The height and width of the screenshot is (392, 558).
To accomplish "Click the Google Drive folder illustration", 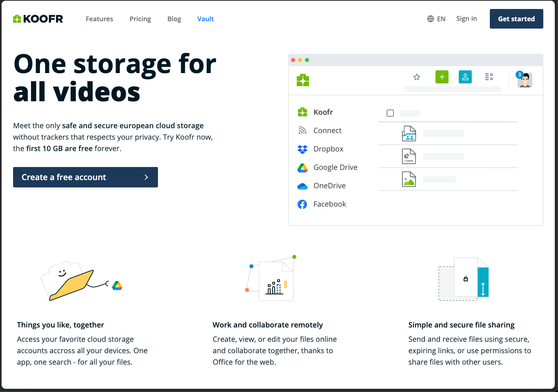I will [82, 281].
